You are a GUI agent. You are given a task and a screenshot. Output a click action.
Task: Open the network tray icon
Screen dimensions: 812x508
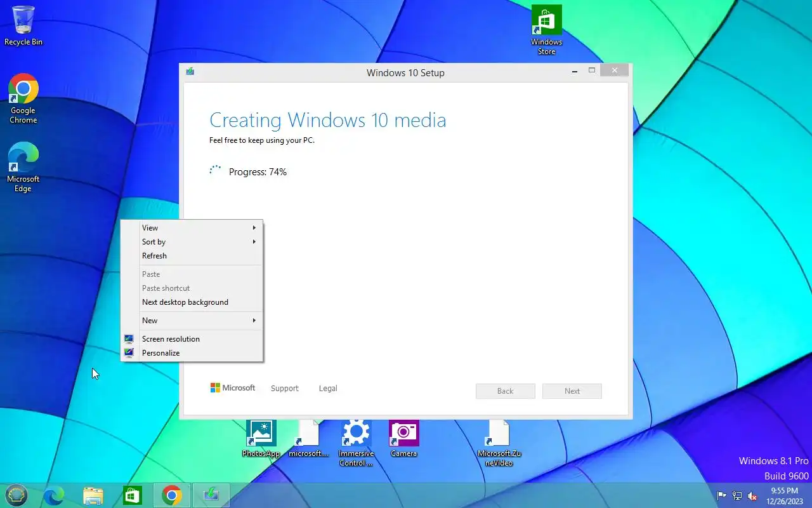737,496
